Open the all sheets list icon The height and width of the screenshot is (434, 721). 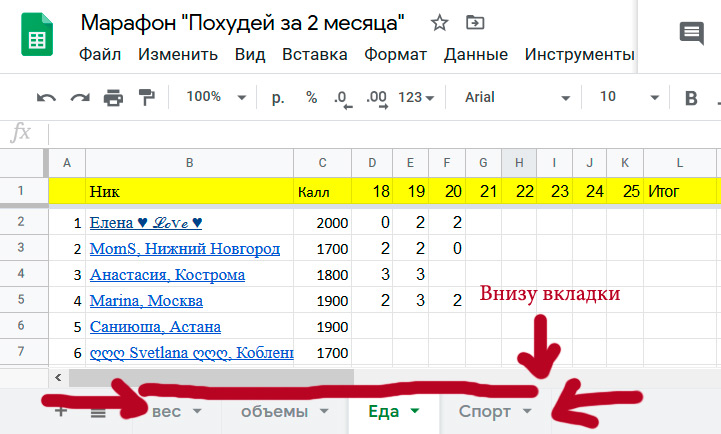point(98,411)
